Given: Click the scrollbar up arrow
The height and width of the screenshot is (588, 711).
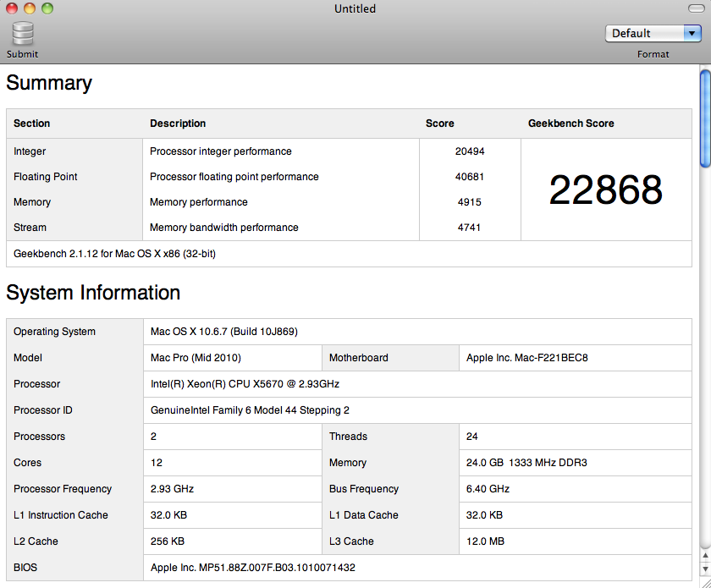Looking at the screenshot, I should [x=705, y=555].
